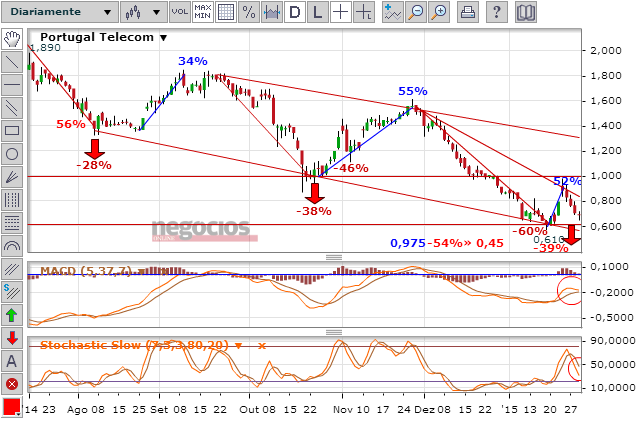This screenshot has height=421, width=639.
Task: Select the horizontal retracement lines tool
Action: 12,223
